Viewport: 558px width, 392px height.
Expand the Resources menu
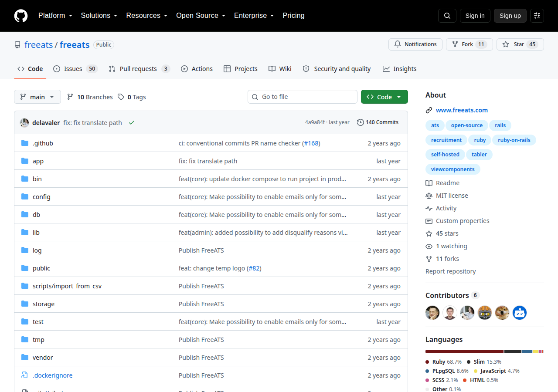pos(147,16)
